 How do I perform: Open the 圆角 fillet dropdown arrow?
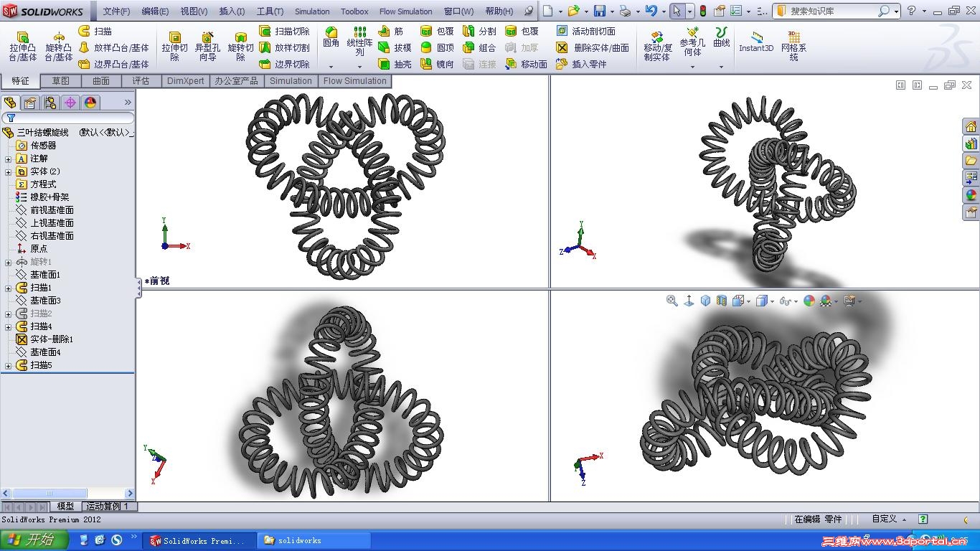[x=331, y=67]
